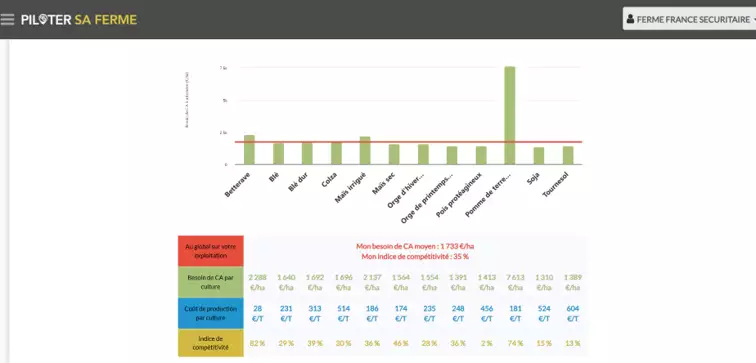
Task: Click the 7 613 €/ha value
Action: tap(515, 282)
